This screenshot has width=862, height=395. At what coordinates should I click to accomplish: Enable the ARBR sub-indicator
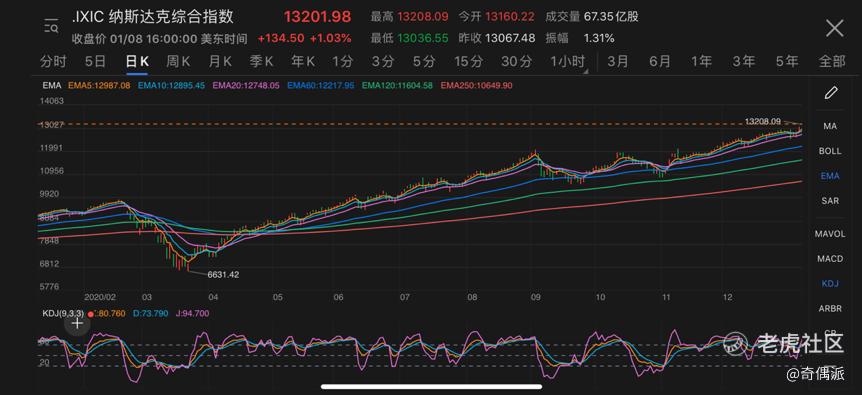[x=830, y=308]
